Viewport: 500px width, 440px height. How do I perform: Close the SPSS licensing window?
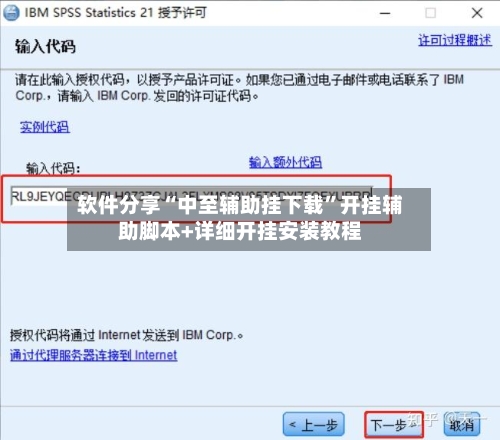pyautogui.click(x=477, y=13)
